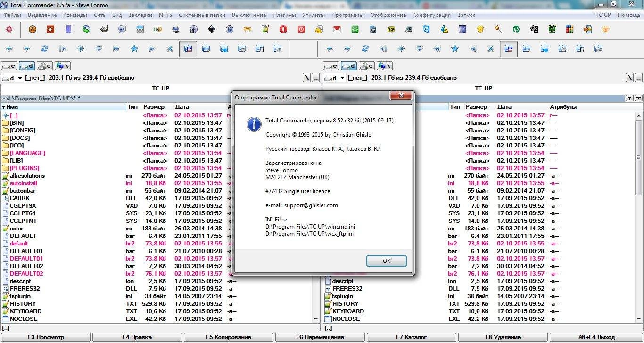The image size is (644, 343).
Task: Open the Закладки menu
Action: (x=140, y=15)
